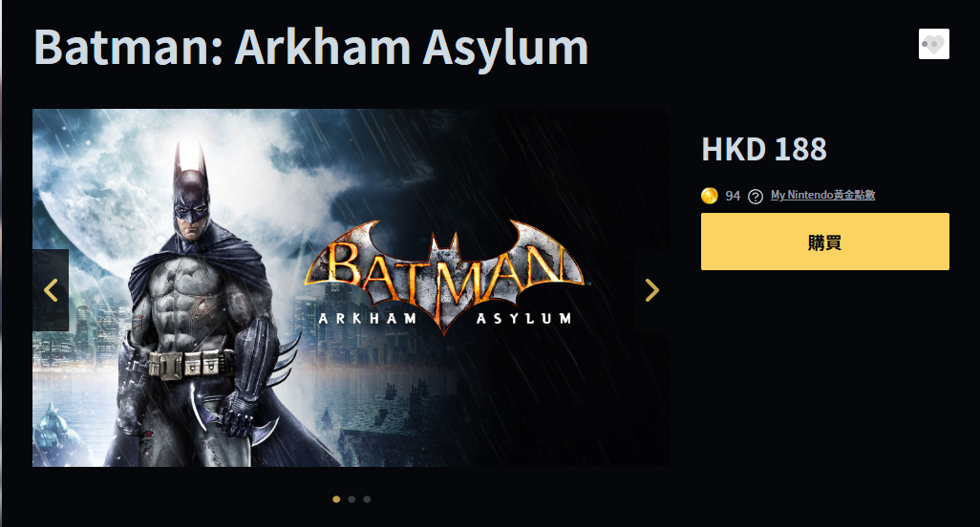Open My Nintendo黃金點數 link
Viewport: 980px width, 527px height.
[822, 195]
